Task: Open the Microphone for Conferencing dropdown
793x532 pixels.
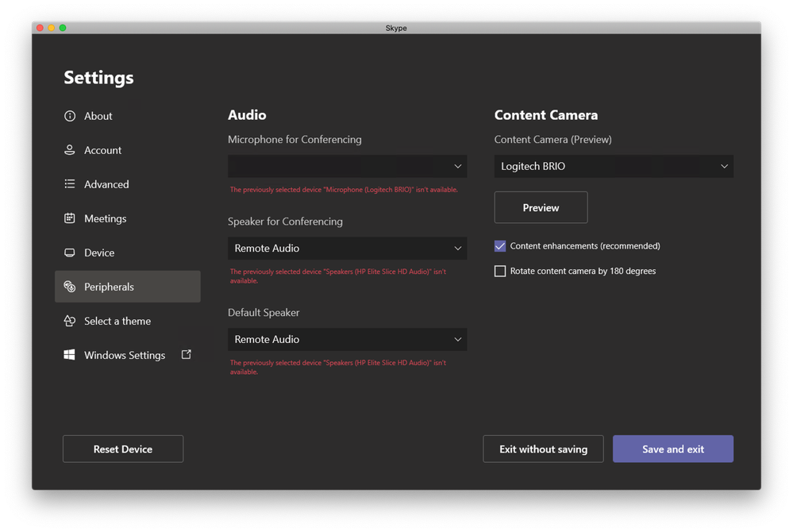Action: [348, 167]
